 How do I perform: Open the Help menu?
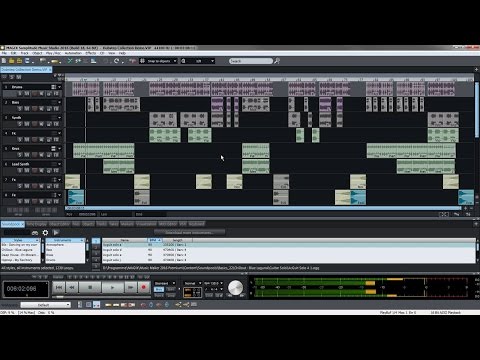pyautogui.click(x=122, y=53)
